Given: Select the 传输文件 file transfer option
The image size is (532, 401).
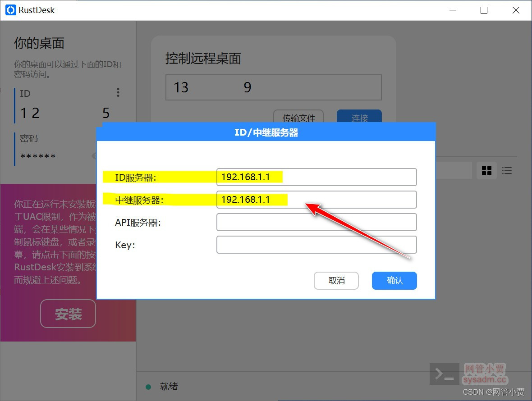Looking at the screenshot, I should pyautogui.click(x=298, y=118).
